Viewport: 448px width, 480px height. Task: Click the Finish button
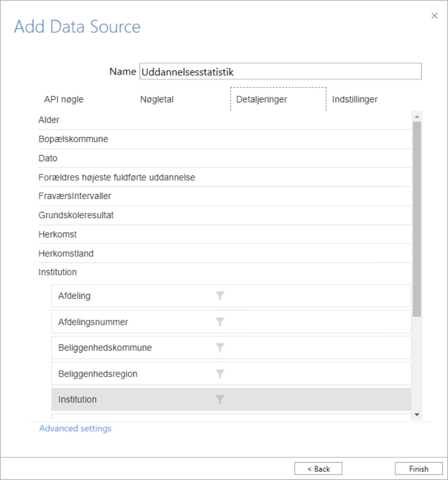point(419,469)
